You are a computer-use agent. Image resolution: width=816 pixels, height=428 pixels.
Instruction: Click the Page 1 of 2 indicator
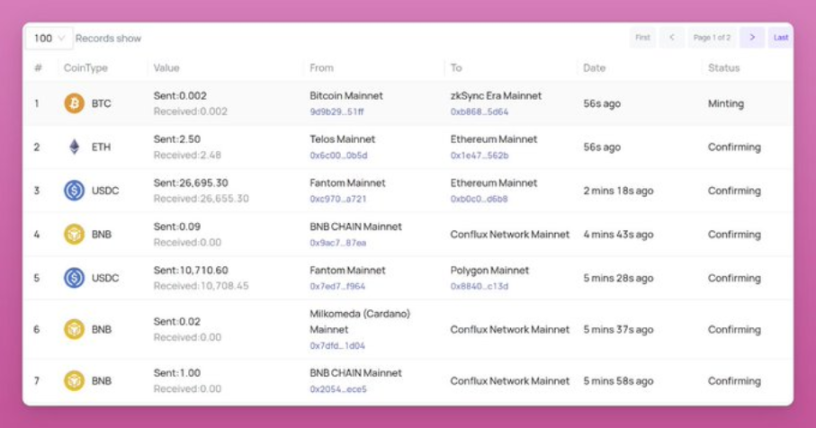712,37
